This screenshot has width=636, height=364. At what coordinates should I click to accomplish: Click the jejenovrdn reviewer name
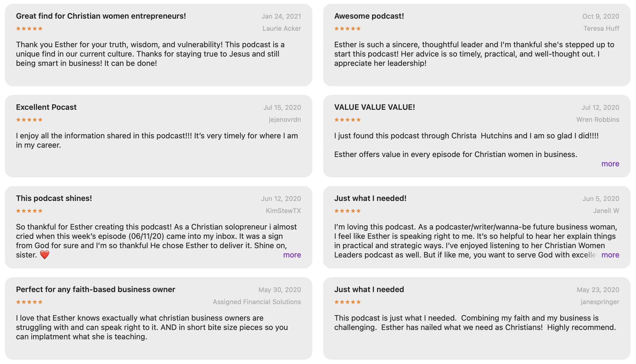pos(285,120)
